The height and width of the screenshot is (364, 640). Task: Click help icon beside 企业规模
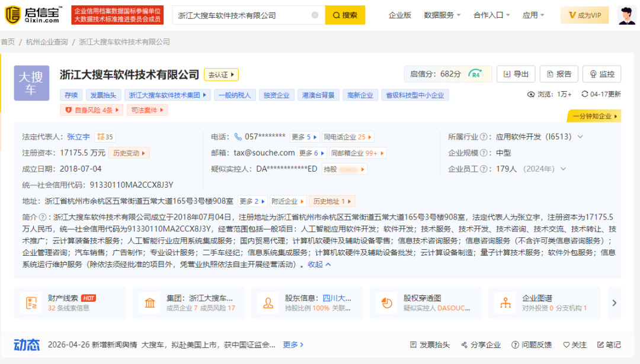[x=484, y=153]
